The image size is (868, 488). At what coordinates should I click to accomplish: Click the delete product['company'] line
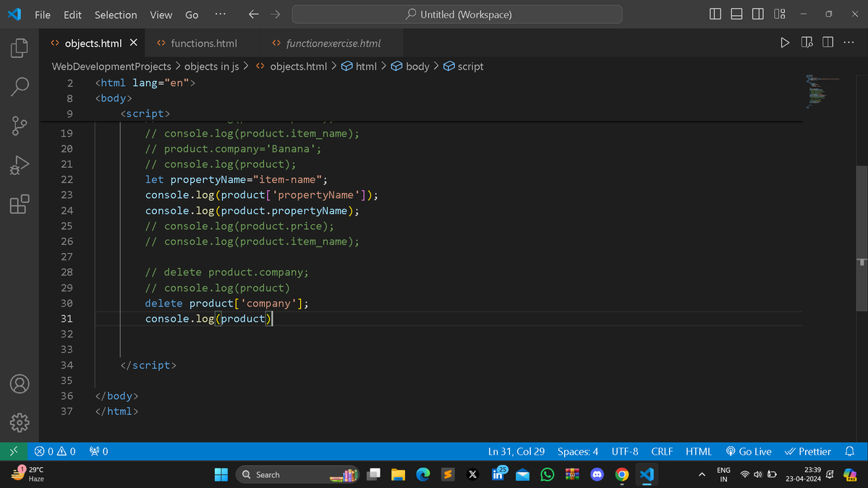click(x=227, y=304)
